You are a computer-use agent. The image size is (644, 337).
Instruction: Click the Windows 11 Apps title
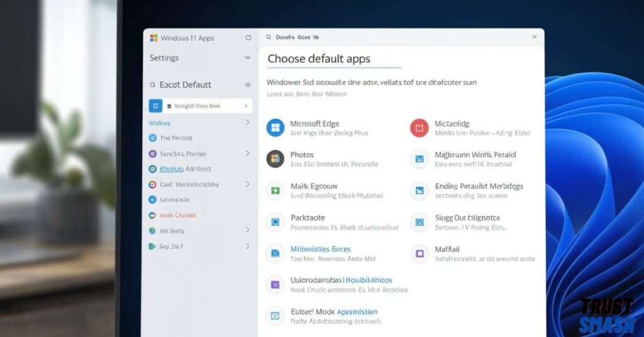pos(187,38)
